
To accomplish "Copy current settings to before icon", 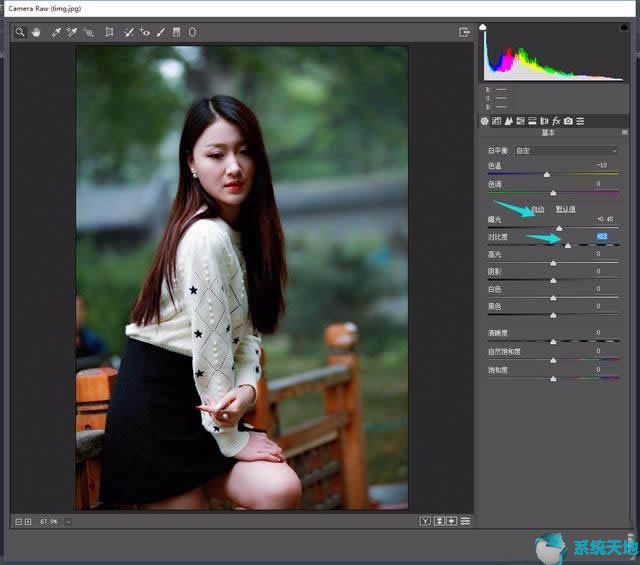I will [x=452, y=521].
